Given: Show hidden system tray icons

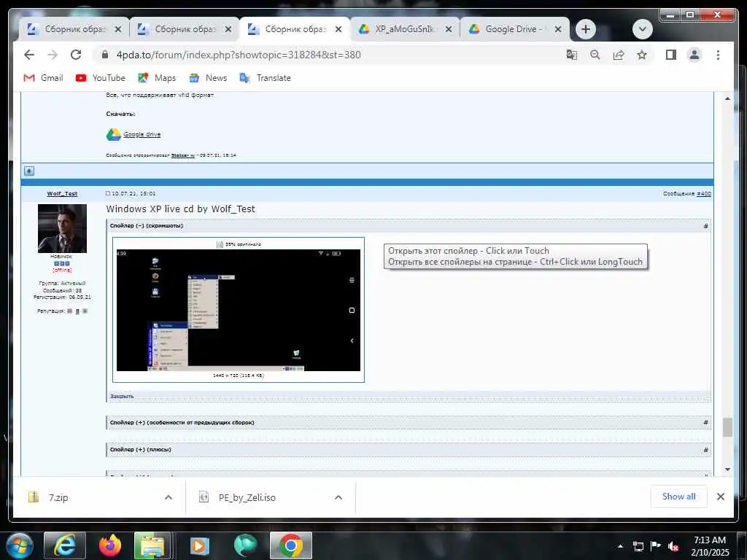Looking at the screenshot, I should 620,546.
